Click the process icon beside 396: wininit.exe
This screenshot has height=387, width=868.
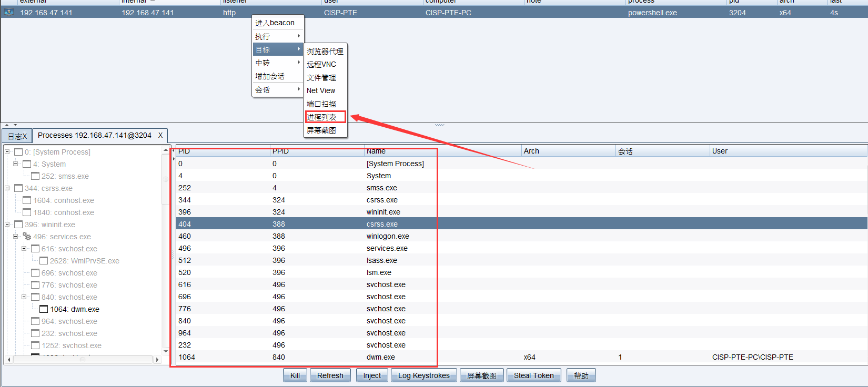coord(18,225)
